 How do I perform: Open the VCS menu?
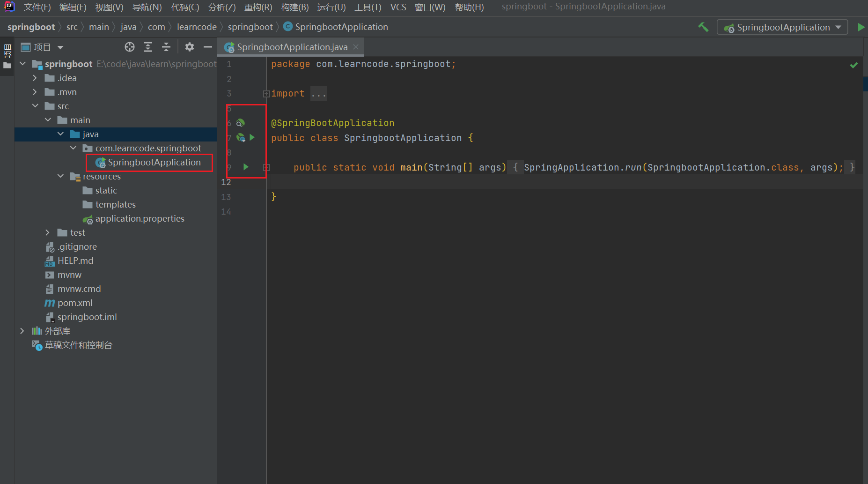pos(398,7)
